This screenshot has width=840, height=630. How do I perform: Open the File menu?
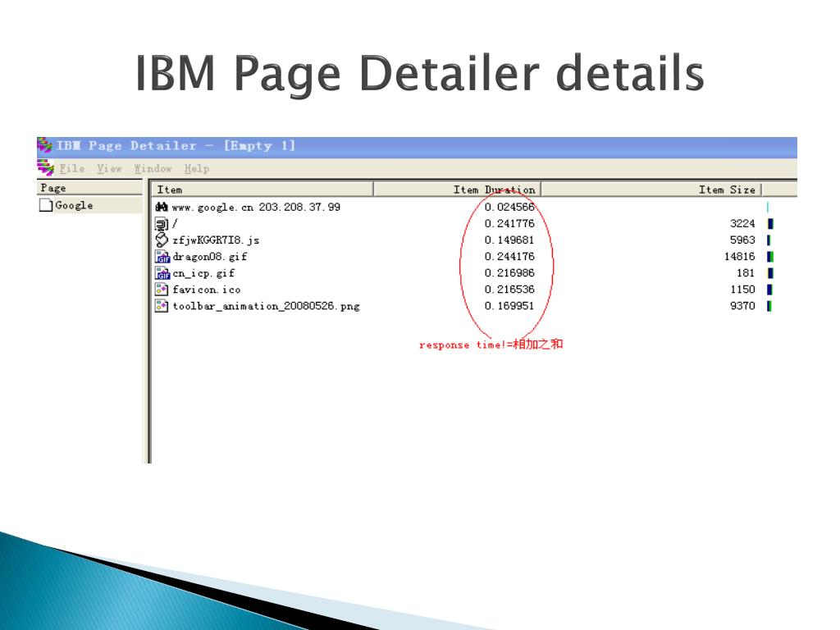72,169
